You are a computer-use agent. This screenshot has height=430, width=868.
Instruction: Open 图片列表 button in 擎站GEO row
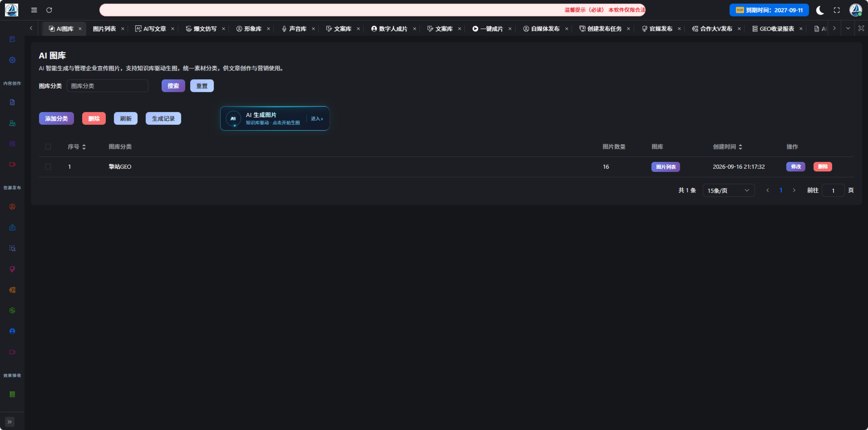tap(665, 167)
